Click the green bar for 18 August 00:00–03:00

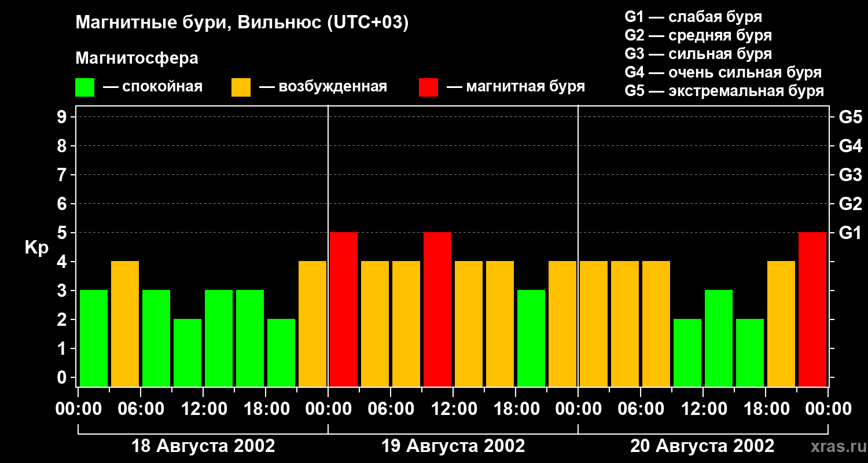(94, 338)
